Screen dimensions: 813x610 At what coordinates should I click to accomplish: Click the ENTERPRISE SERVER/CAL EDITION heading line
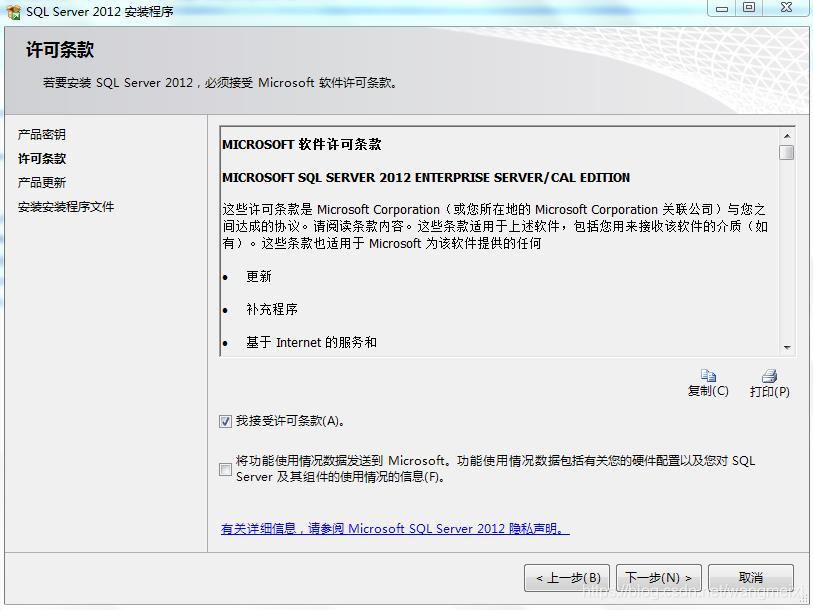pyautogui.click(x=426, y=177)
